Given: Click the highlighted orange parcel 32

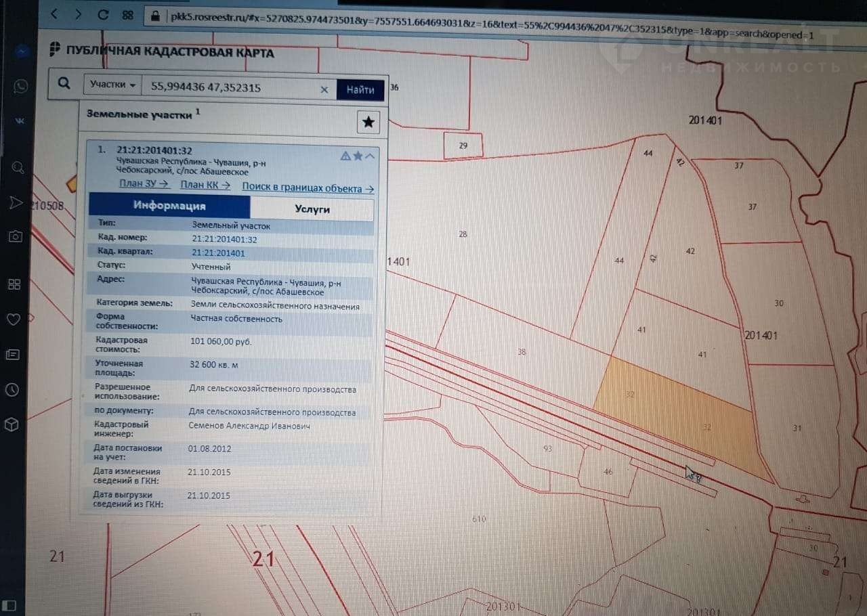Looking at the screenshot, I should tap(677, 413).
